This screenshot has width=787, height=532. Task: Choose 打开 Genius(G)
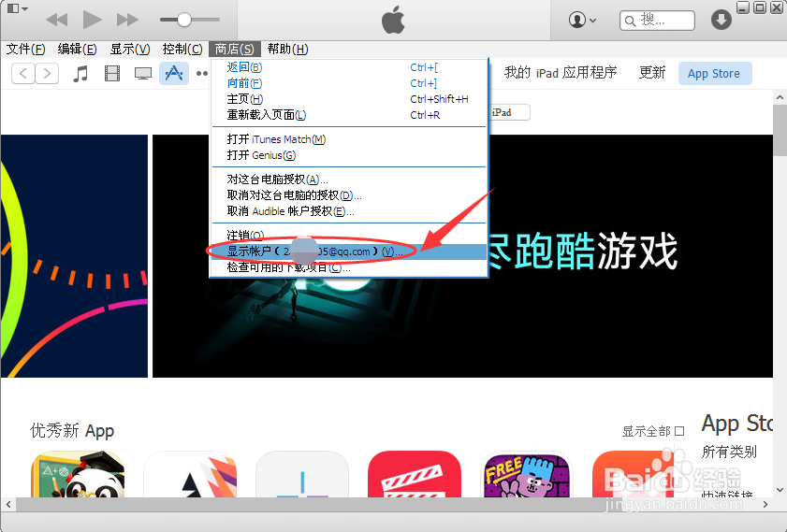point(349,155)
